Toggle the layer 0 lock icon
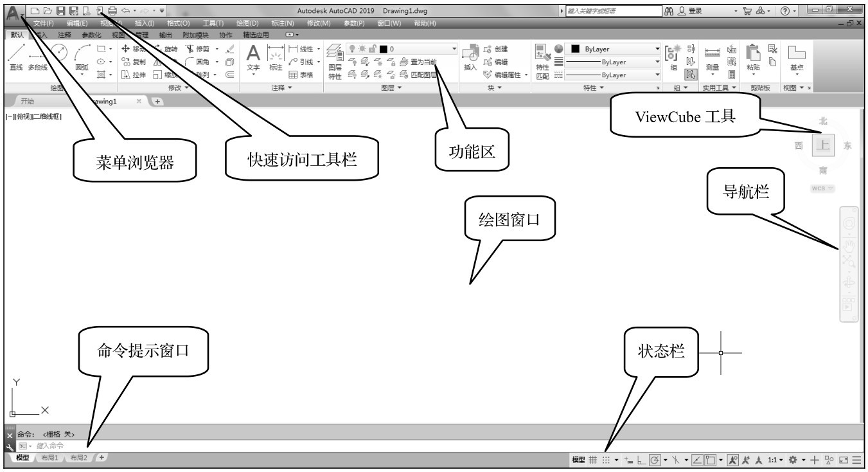 [x=371, y=49]
